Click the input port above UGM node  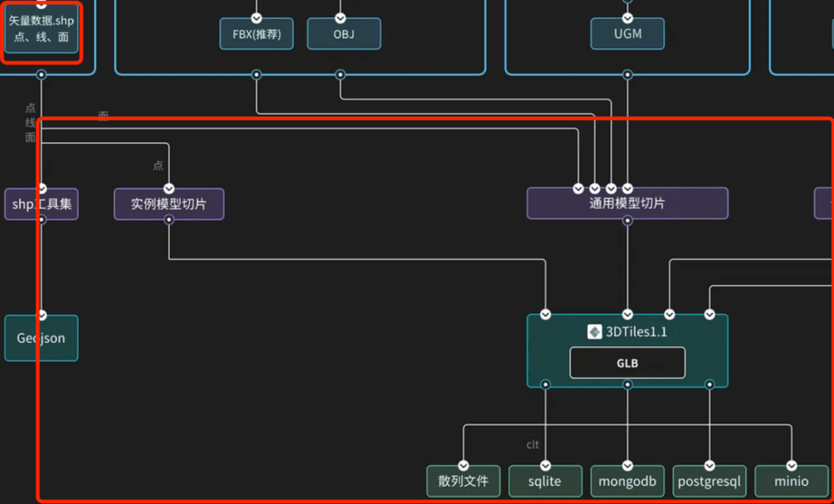[627, 18]
